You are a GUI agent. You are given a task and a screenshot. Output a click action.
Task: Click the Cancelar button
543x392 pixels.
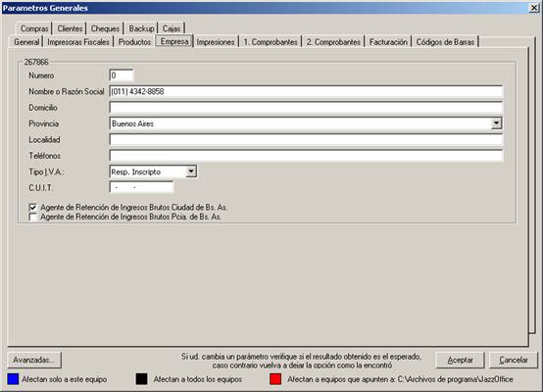(514, 360)
